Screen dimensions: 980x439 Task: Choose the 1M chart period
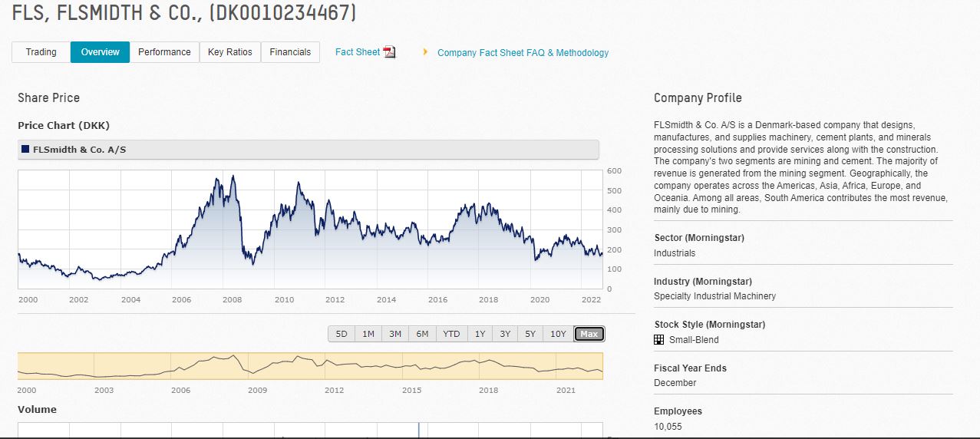point(368,334)
